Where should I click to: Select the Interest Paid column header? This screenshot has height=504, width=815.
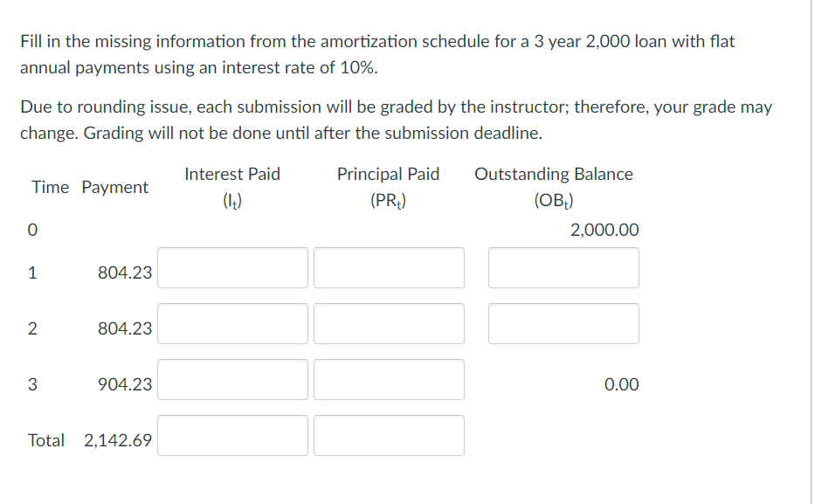click(231, 174)
